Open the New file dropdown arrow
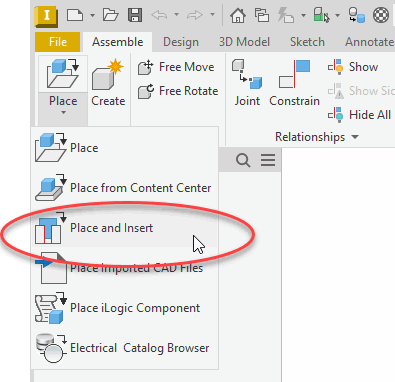 [92, 15]
